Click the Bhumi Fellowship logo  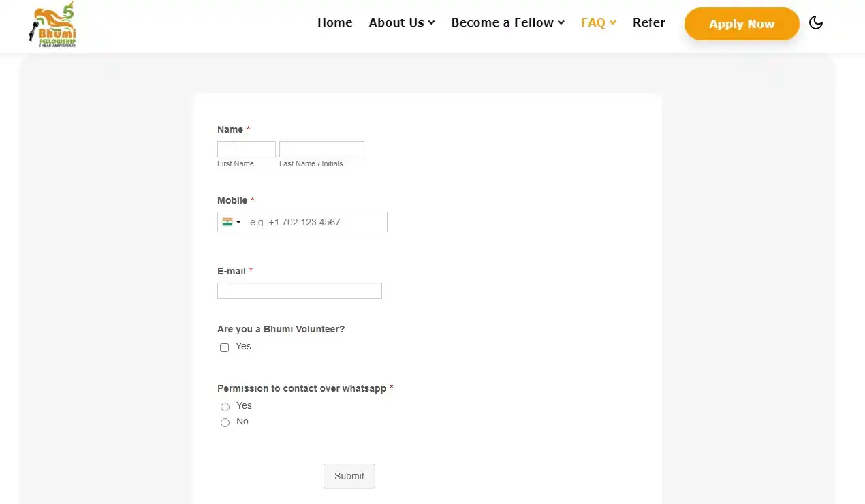tap(53, 25)
